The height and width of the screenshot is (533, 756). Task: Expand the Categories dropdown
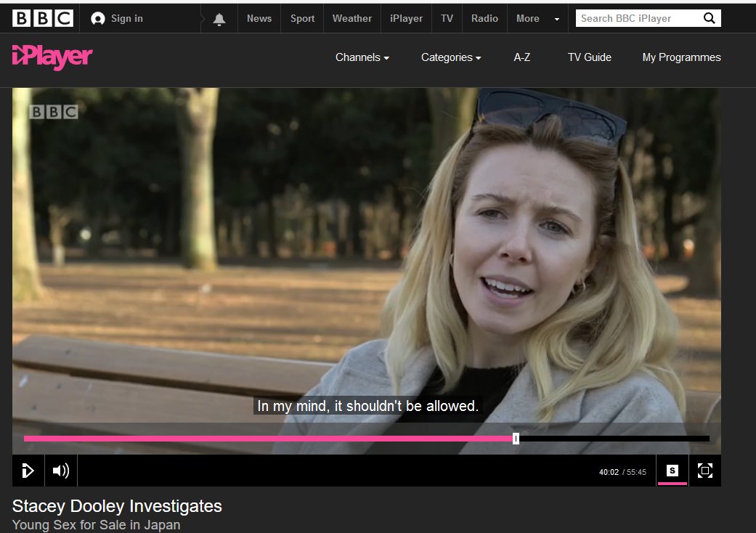point(451,57)
